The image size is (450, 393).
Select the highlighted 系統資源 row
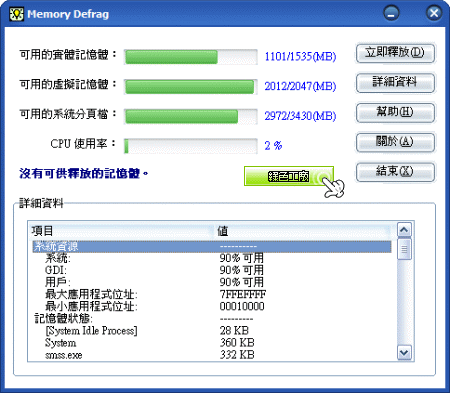tap(212, 247)
